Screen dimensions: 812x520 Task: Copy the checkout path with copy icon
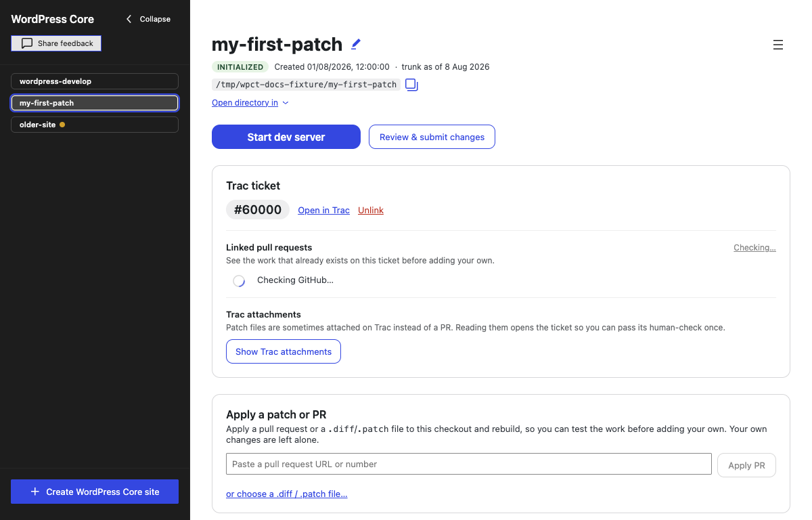coord(411,85)
